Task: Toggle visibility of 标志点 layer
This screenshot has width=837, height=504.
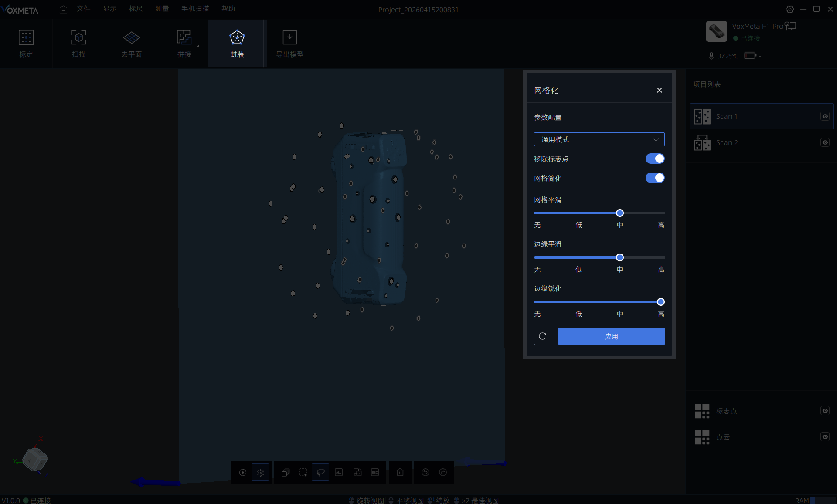Action: [825, 411]
